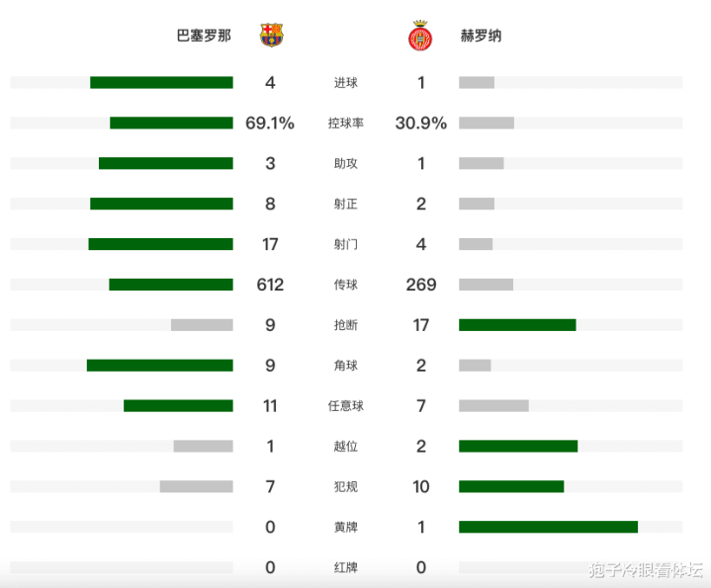The width and height of the screenshot is (711, 588).
Task: Click the 红牌 stat label
Action: pyautogui.click(x=346, y=567)
